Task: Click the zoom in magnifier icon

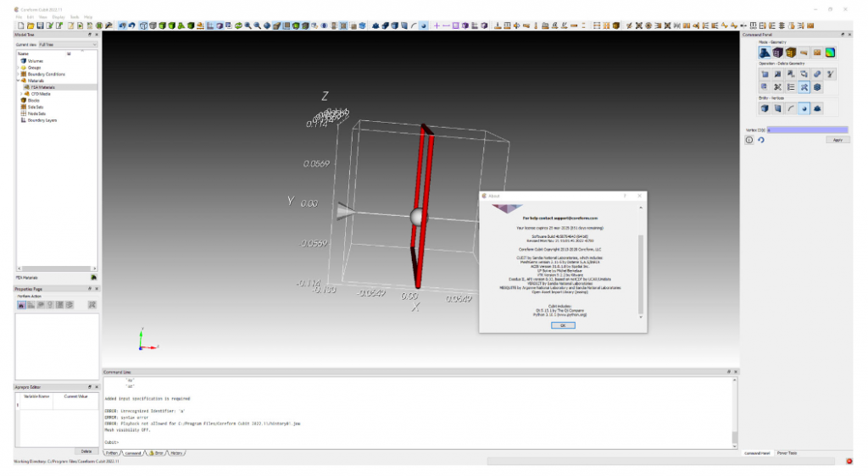Action: pos(248,25)
